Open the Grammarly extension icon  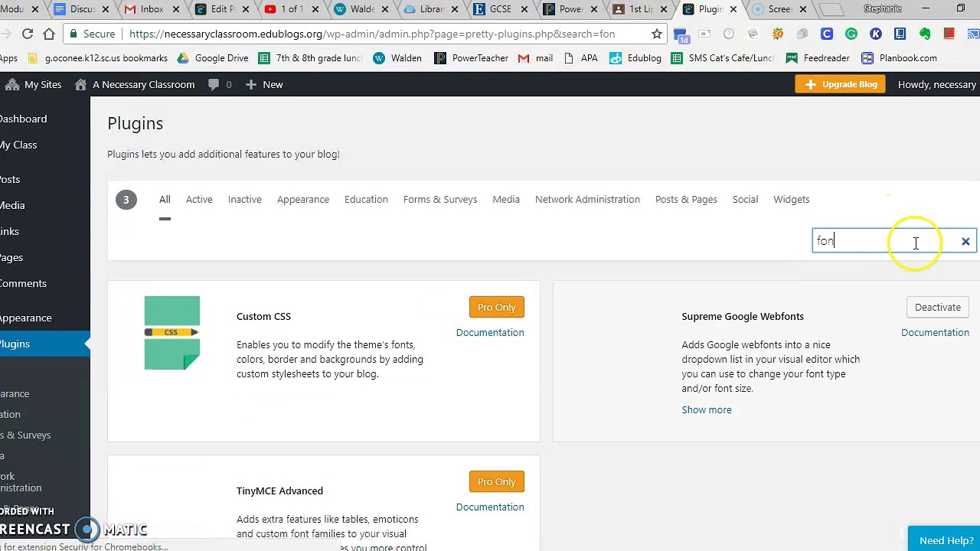click(851, 34)
